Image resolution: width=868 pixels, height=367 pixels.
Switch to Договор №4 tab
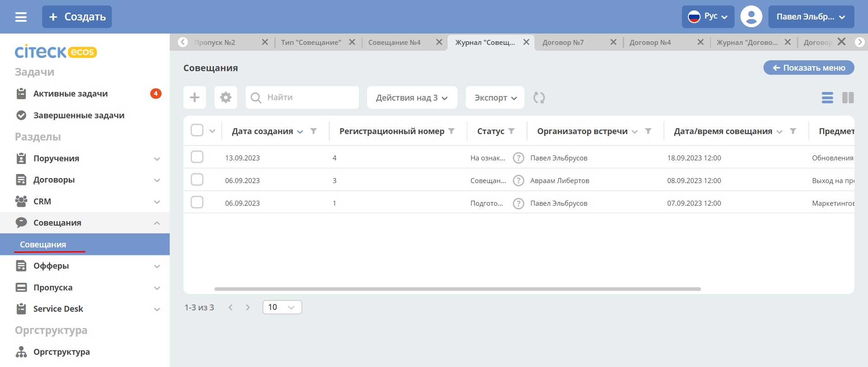(x=650, y=43)
